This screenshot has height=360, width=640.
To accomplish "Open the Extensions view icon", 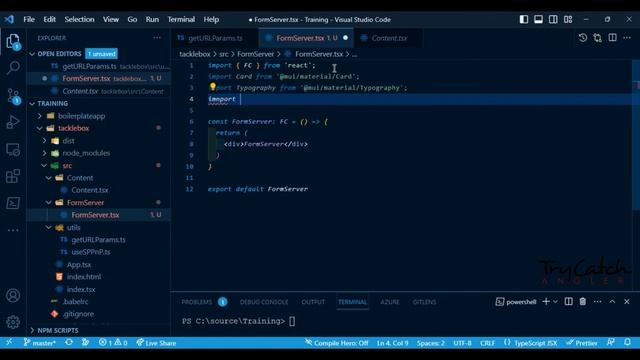I will (x=13, y=176).
